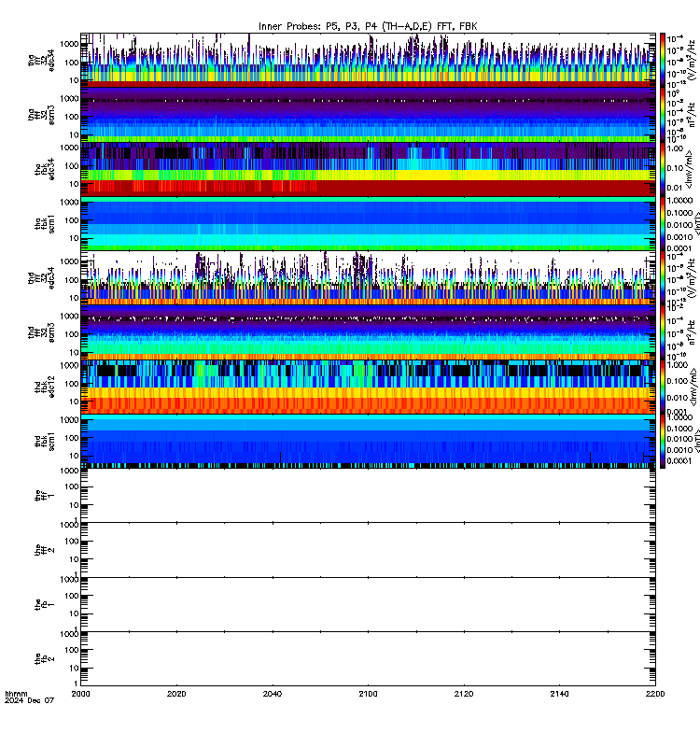This screenshot has width=700, height=747.
Task: Click the 'thd fff 32 scm3' panel label
Action: pos(41,332)
